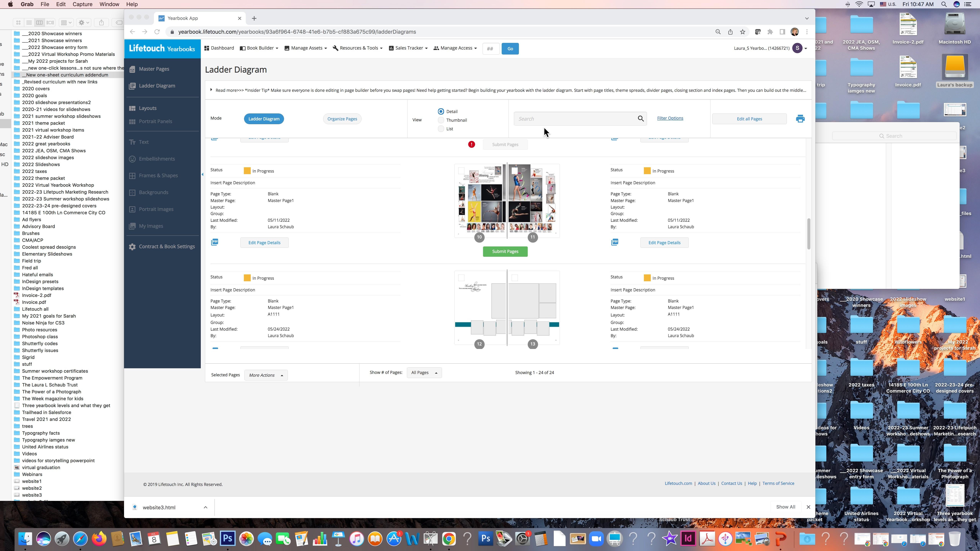The image size is (980, 551).
Task: Open the File menu in menu bar
Action: (45, 4)
